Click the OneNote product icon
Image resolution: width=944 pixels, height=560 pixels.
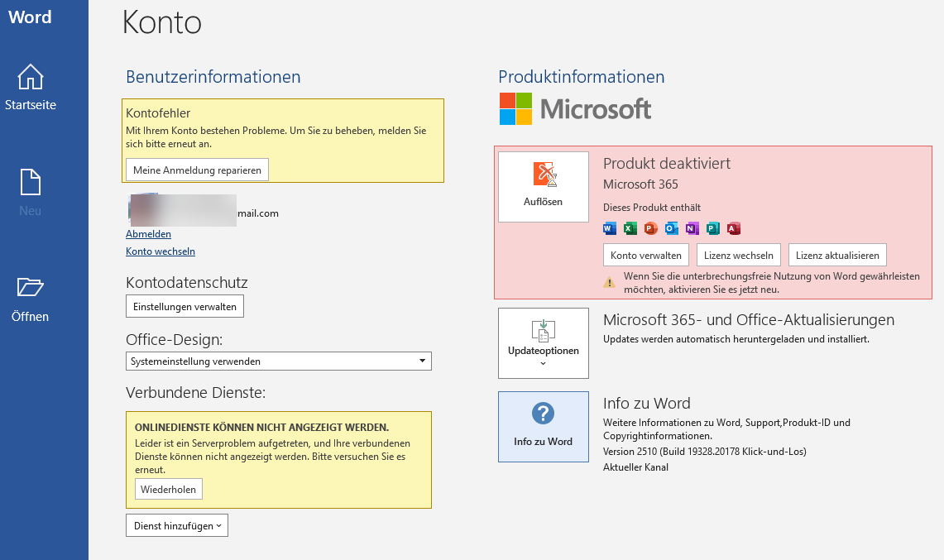tap(692, 228)
